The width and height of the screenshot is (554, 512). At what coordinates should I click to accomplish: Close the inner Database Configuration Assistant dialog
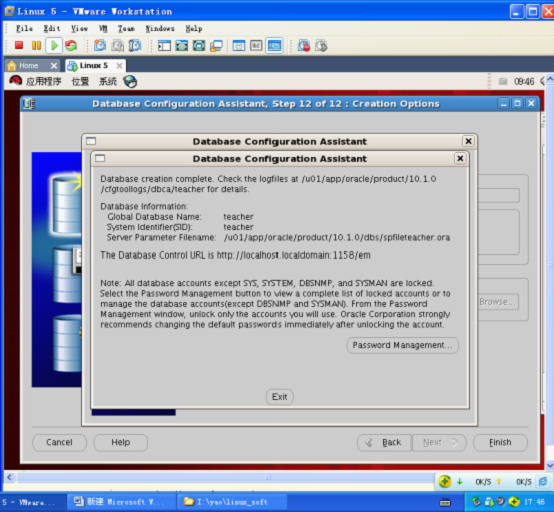(460, 159)
